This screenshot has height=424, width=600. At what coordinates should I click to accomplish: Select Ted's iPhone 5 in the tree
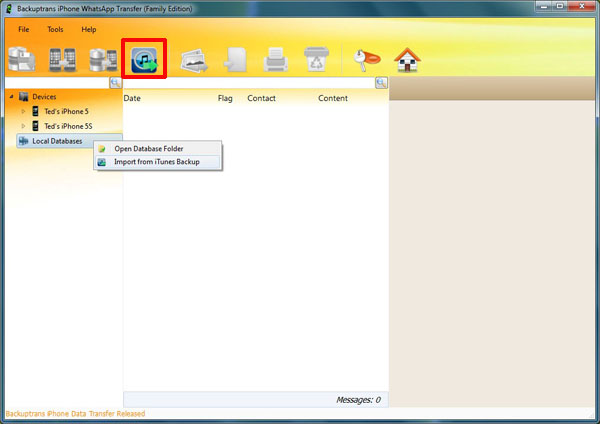pos(66,111)
